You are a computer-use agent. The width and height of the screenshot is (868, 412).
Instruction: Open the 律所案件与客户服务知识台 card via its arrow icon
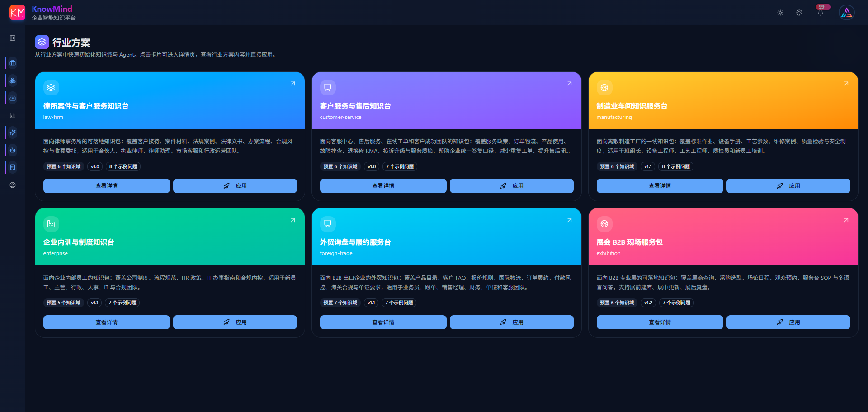[x=293, y=84]
